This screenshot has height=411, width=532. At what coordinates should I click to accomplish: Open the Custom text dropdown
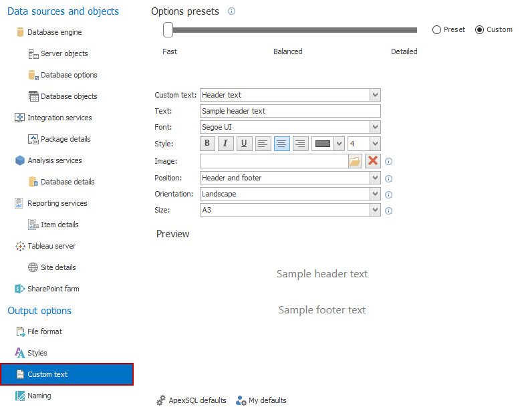point(375,95)
